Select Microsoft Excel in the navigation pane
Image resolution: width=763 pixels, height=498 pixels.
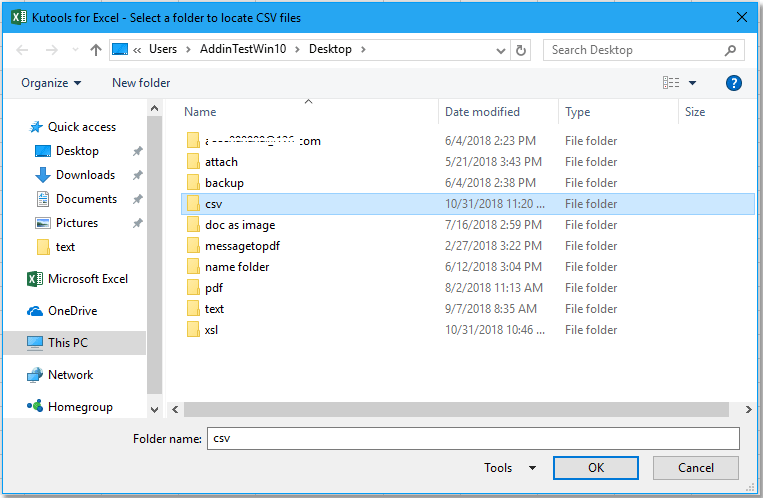click(x=88, y=279)
